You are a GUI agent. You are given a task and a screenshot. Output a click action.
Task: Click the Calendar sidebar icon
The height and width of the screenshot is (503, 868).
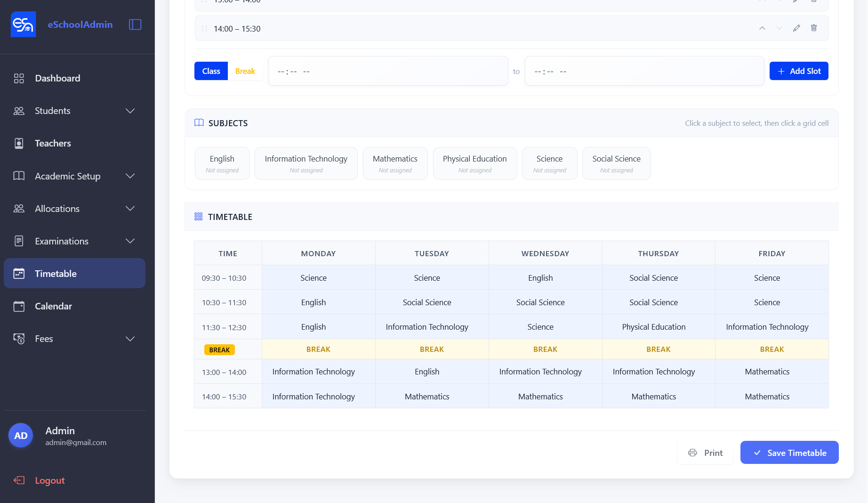pos(19,306)
